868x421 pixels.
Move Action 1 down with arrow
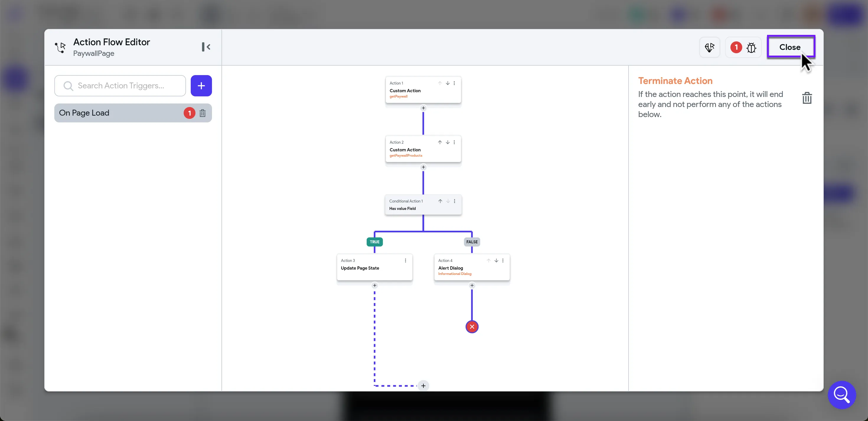(448, 83)
